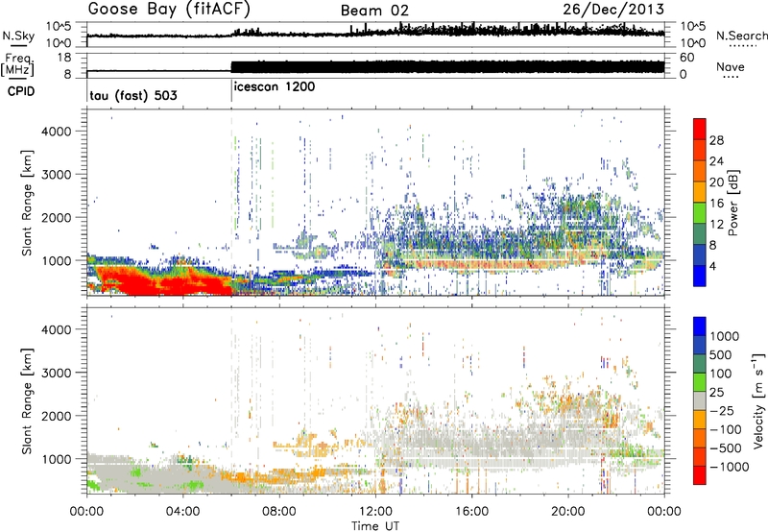
Task: Click the '-100' Velocity colorbar label
Action: pyautogui.click(x=726, y=429)
